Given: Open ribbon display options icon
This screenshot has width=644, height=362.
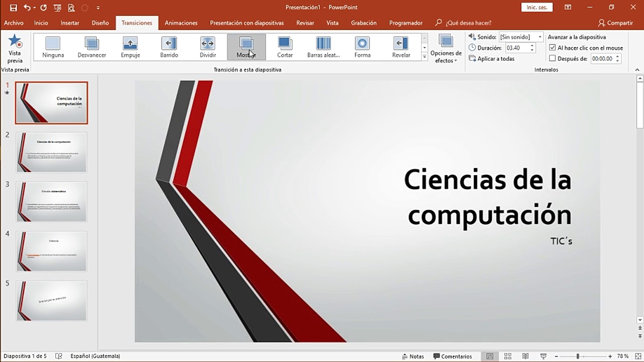Looking at the screenshot, I should tap(568, 8).
